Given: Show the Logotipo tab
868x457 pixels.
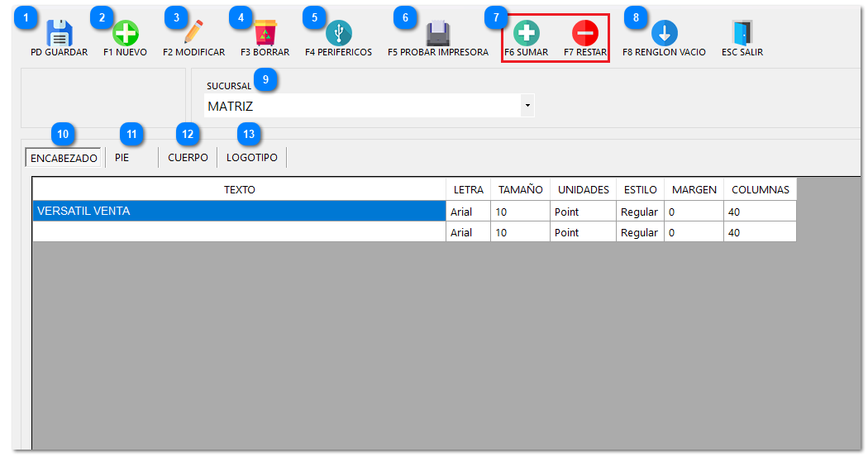Looking at the screenshot, I should click(251, 158).
